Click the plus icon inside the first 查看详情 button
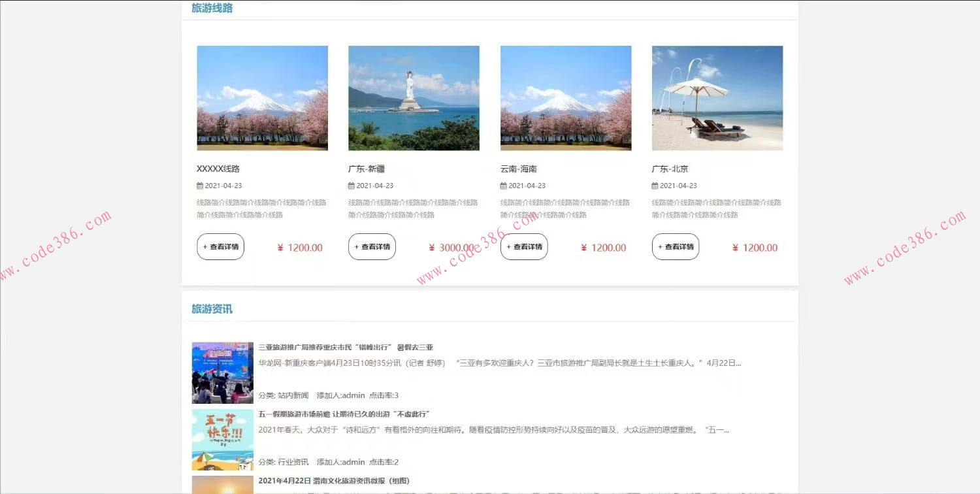This screenshot has height=494, width=980. click(206, 246)
